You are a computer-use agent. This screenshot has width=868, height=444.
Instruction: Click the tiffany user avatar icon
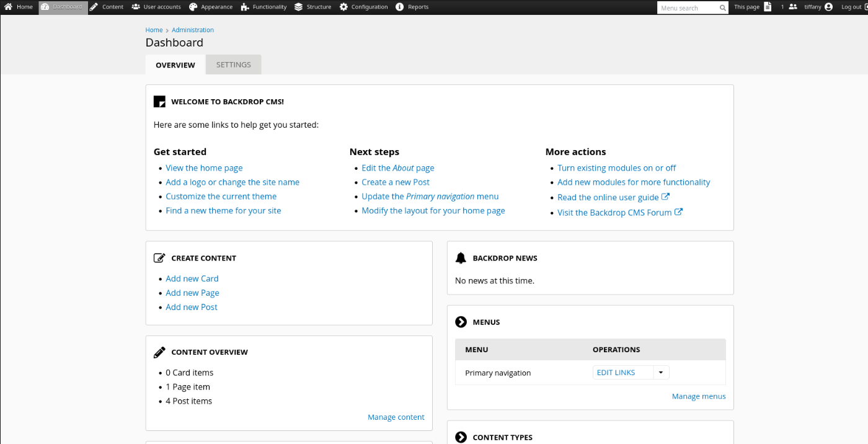[x=829, y=7]
